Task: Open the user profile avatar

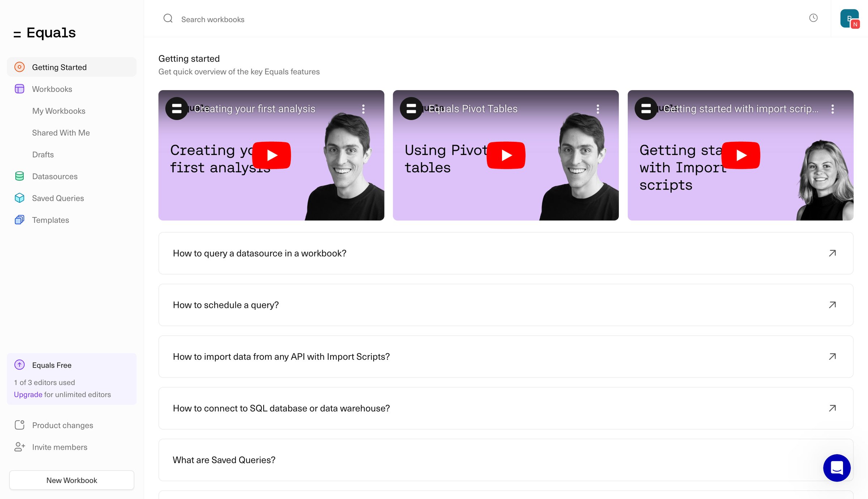Action: tap(849, 18)
